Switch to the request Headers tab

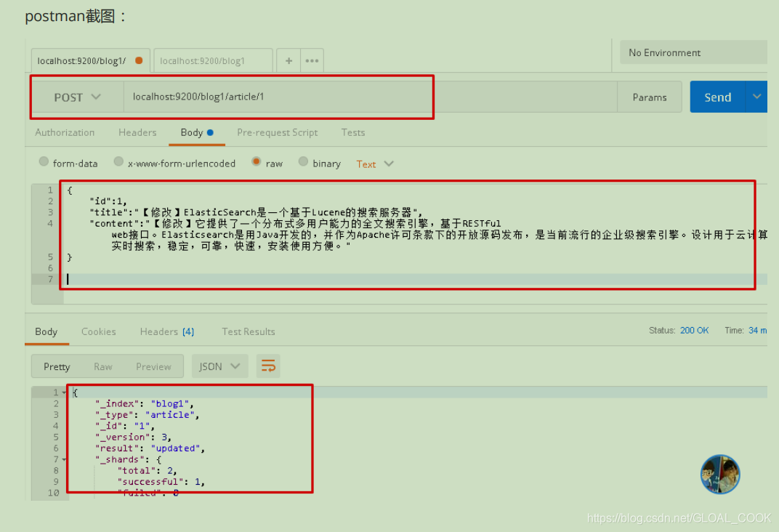click(137, 132)
